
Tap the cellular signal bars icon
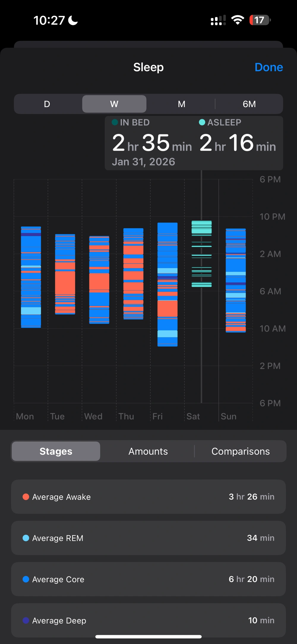[218, 20]
